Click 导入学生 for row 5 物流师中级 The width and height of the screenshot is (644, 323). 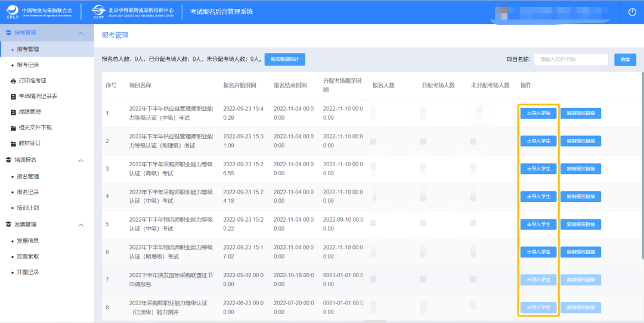point(538,225)
